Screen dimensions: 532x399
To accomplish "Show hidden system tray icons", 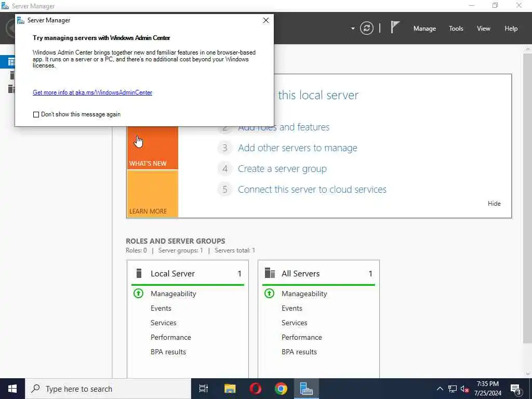I will (x=440, y=389).
